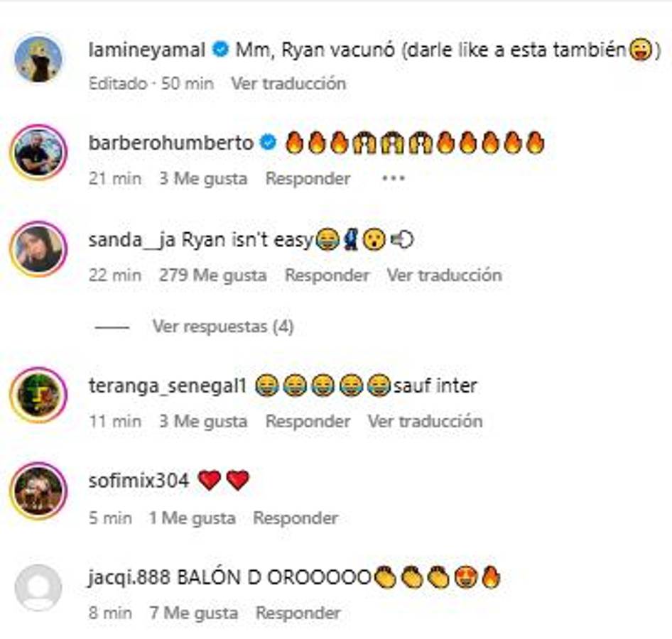View teranga_senegal1's profile avatar
The image size is (672, 639).
tap(38, 395)
